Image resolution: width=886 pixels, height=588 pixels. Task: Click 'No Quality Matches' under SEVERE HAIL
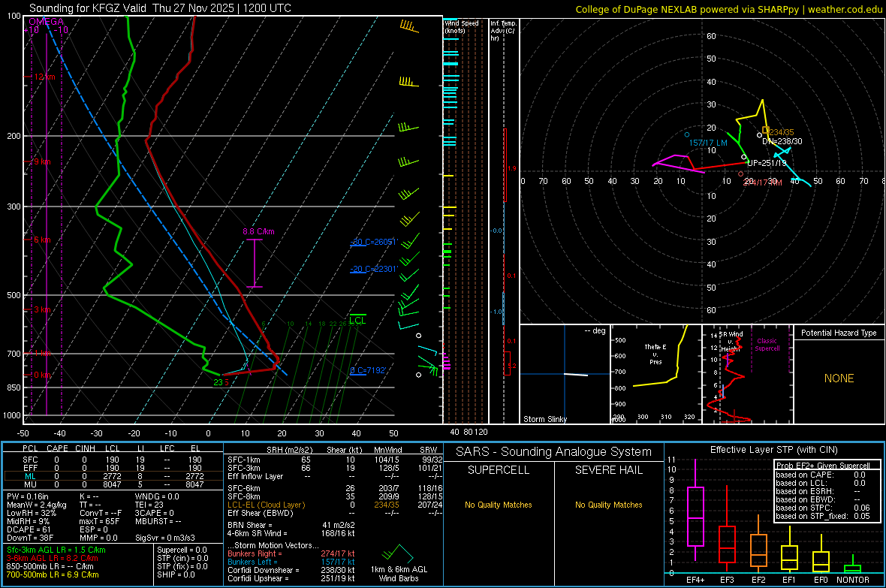[x=608, y=505]
